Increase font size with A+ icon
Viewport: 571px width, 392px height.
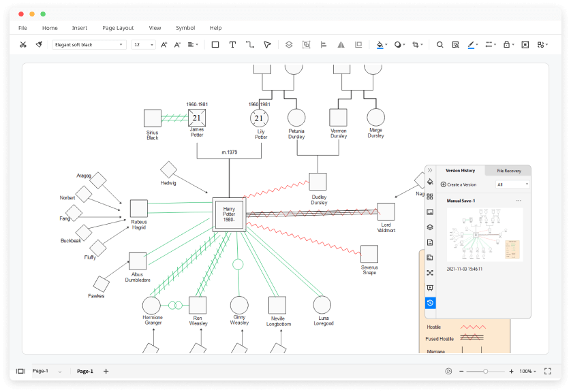point(164,44)
